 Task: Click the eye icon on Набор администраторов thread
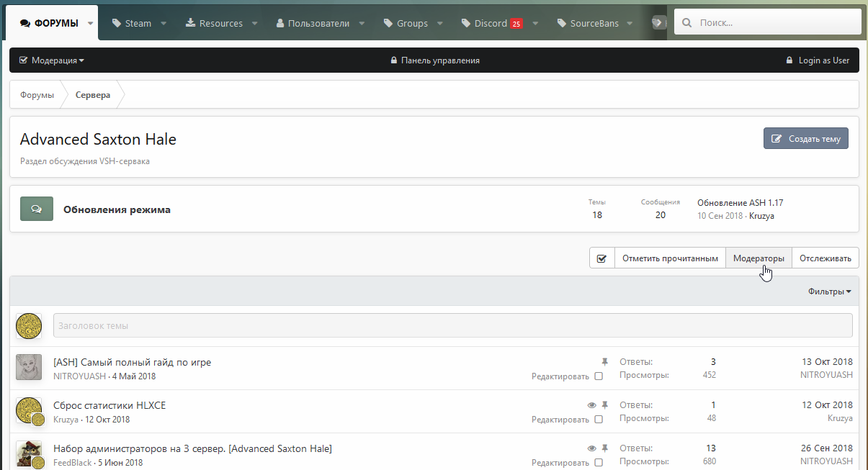point(592,448)
